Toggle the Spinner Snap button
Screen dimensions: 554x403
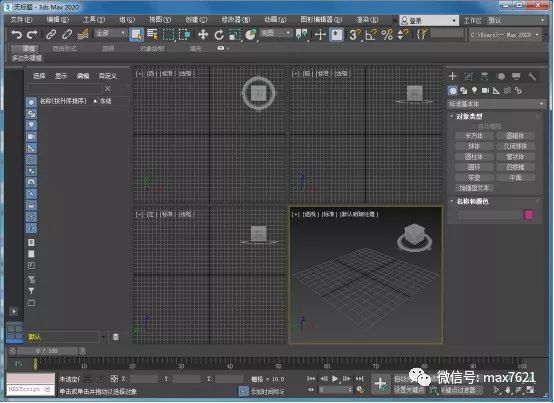pos(403,34)
